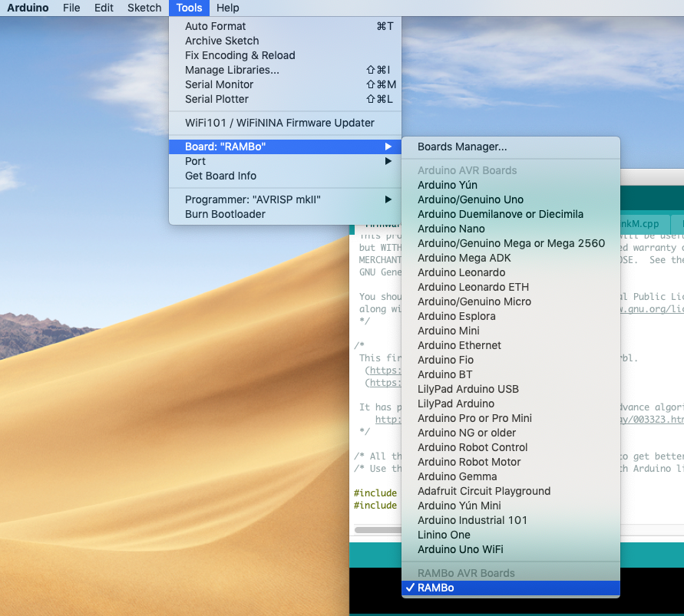Choose Linino One board
The width and height of the screenshot is (684, 616).
click(511, 535)
